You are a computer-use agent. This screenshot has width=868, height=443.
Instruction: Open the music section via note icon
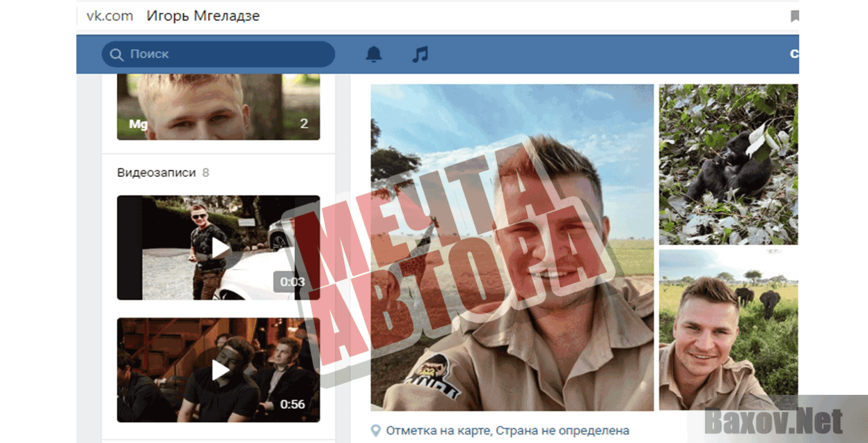420,54
